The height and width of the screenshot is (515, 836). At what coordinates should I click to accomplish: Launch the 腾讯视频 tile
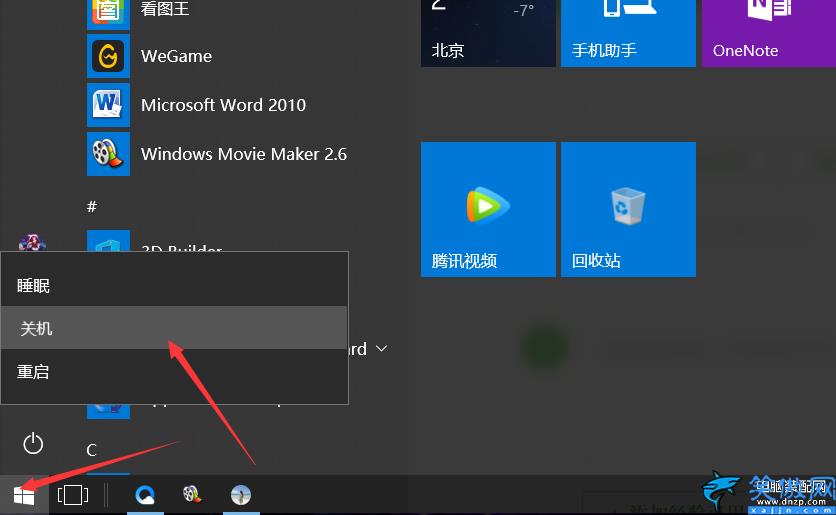click(488, 209)
